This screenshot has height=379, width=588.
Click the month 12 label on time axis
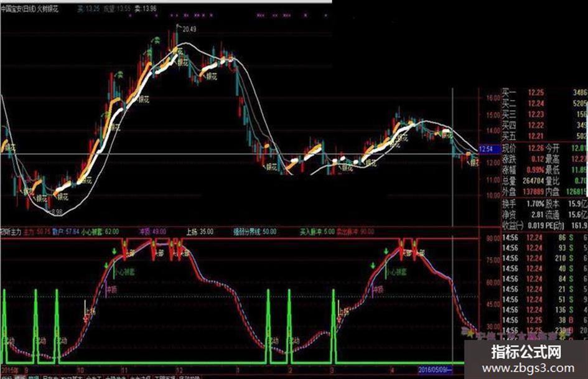[179, 370]
